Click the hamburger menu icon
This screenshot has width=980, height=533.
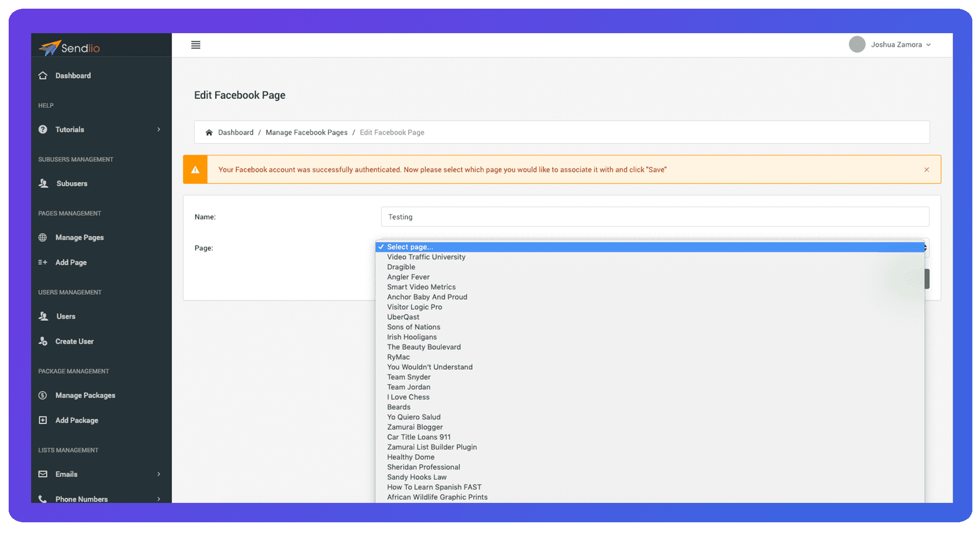tap(195, 45)
